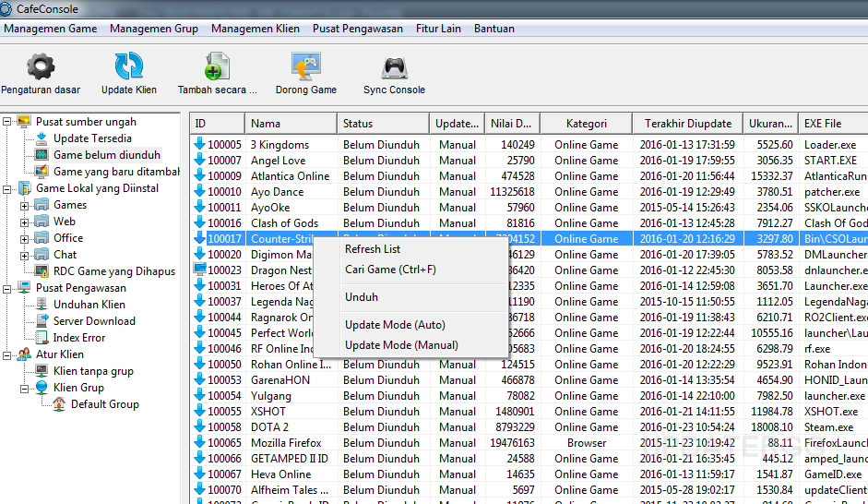868x504 pixels.
Task: Click download arrow icon for XSHOT
Action: 200,411
